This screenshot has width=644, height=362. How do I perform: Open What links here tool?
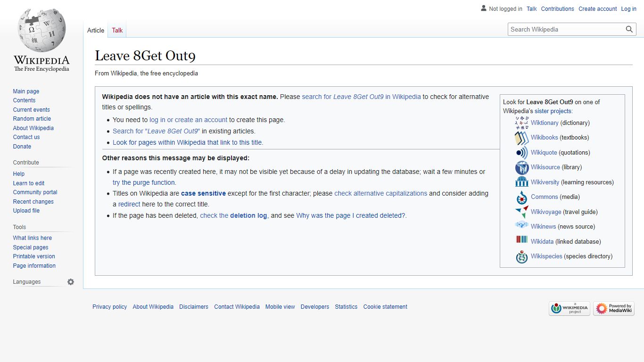point(33,238)
